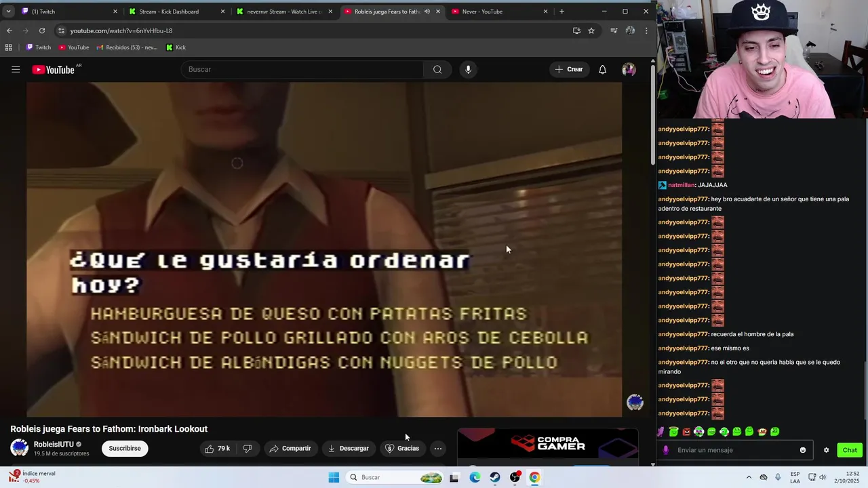The width and height of the screenshot is (868, 488).
Task: Open the chat settings gear icon
Action: click(x=826, y=450)
